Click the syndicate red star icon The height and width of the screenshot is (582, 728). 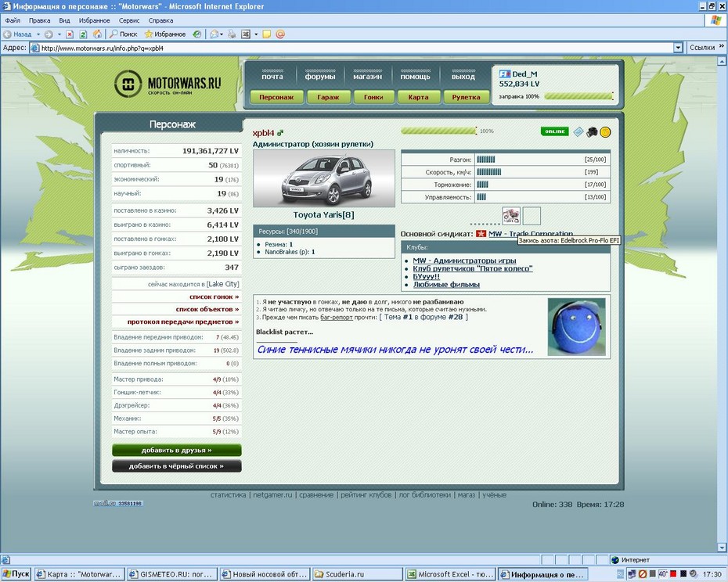point(481,233)
